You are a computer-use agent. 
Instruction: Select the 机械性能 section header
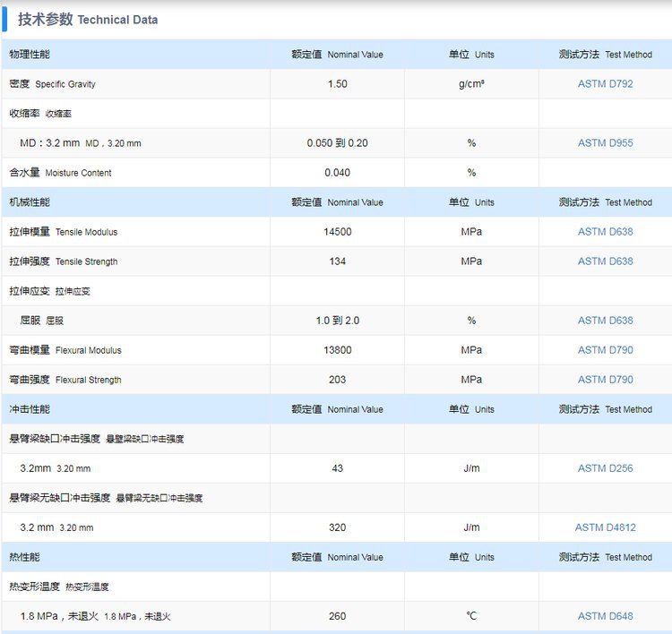[30, 202]
